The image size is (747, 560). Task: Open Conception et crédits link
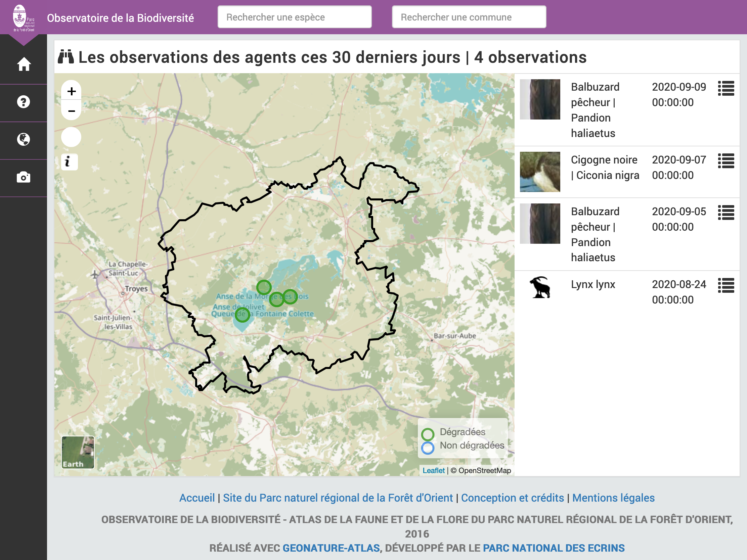(512, 498)
